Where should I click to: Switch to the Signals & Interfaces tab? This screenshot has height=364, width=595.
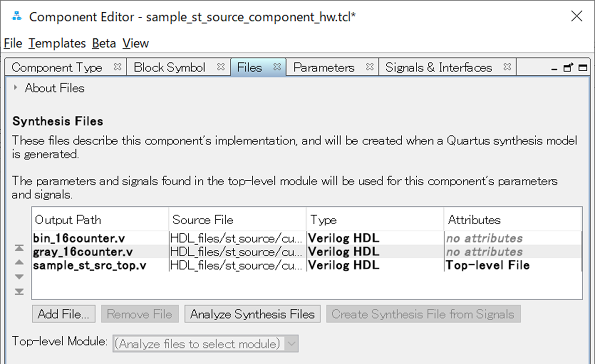pos(438,68)
